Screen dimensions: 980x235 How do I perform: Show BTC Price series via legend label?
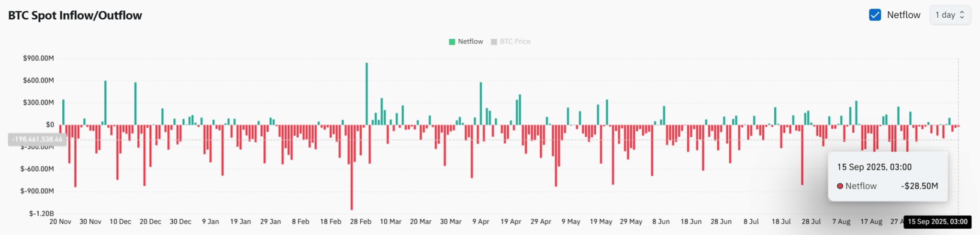coord(515,42)
